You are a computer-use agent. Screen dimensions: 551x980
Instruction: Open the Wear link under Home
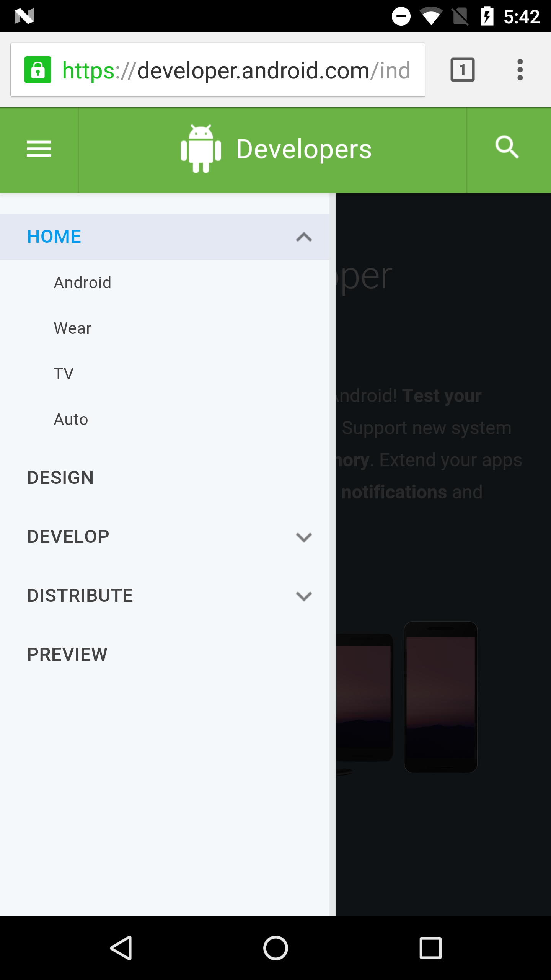pos(165,328)
